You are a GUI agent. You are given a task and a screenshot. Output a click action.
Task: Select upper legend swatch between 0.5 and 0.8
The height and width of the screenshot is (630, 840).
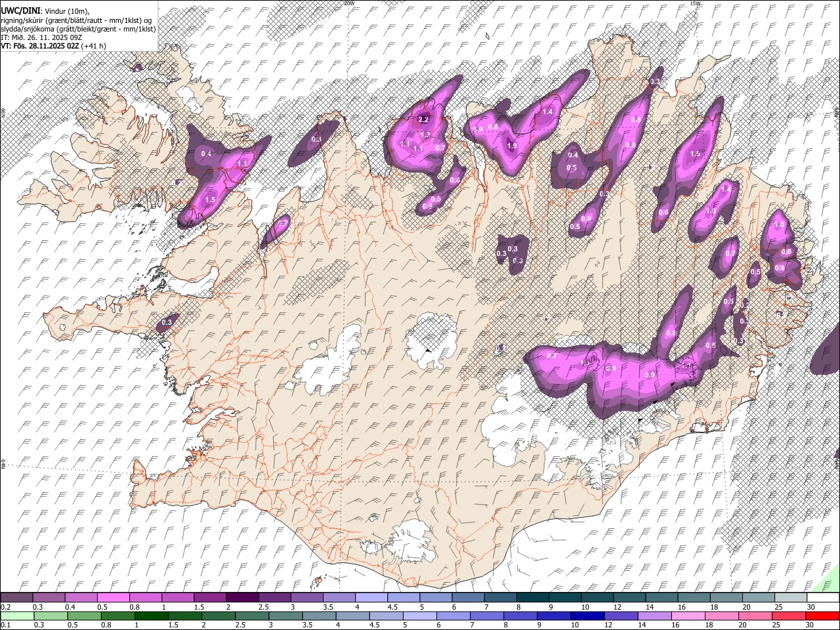(x=113, y=598)
